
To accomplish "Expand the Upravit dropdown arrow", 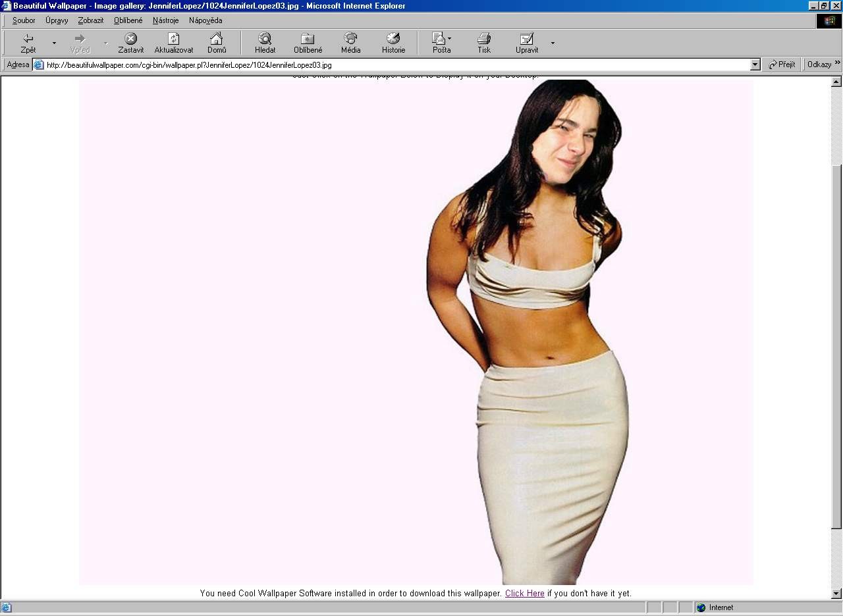I will point(553,43).
